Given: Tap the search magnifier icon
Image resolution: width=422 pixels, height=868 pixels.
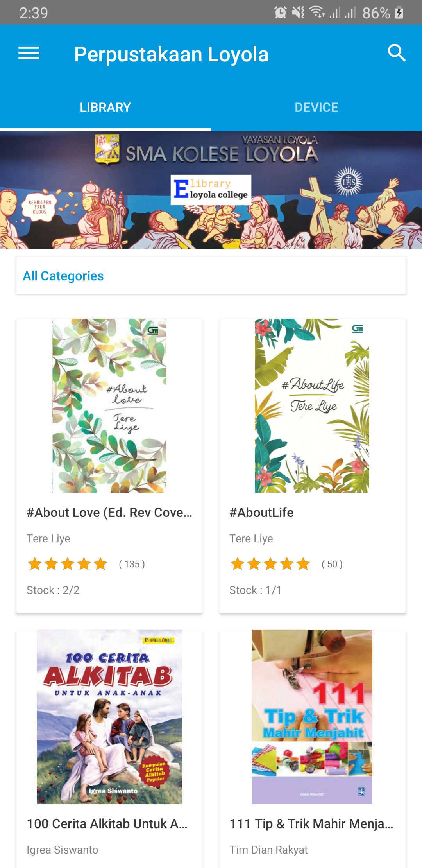Looking at the screenshot, I should [397, 53].
